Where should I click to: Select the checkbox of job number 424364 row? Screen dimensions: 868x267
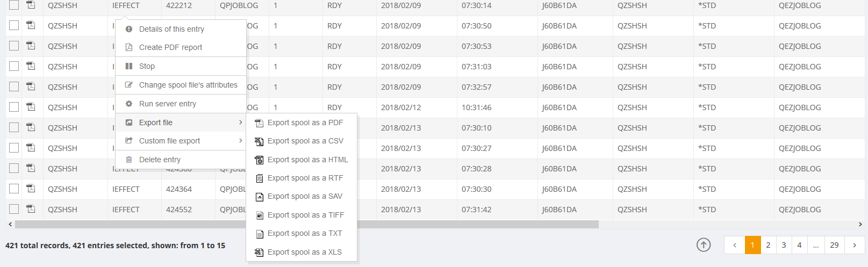pyautogui.click(x=14, y=189)
